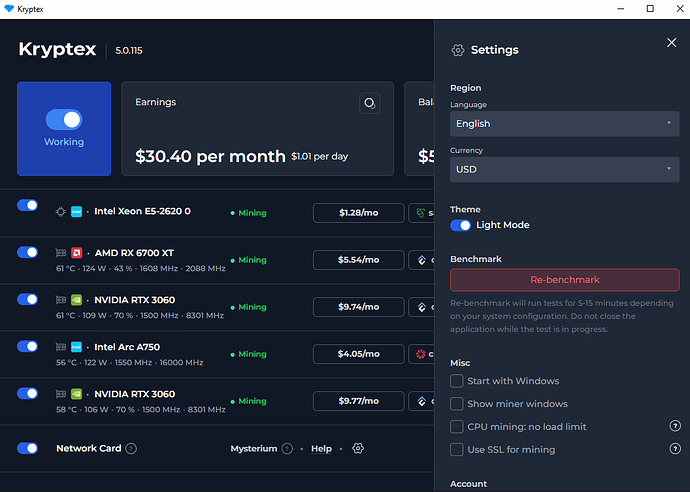Viewport: 690px width, 492px height.
Task: Click the Earnings details magnifier icon
Action: click(x=369, y=103)
